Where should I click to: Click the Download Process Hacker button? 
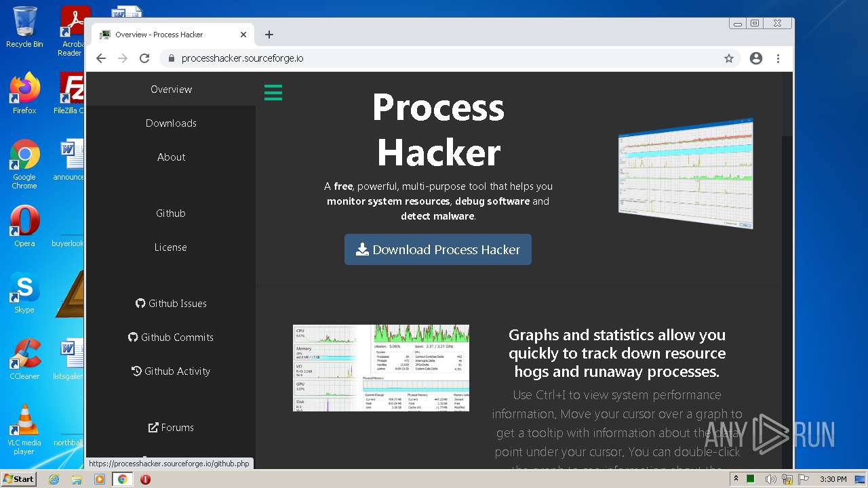coord(438,249)
